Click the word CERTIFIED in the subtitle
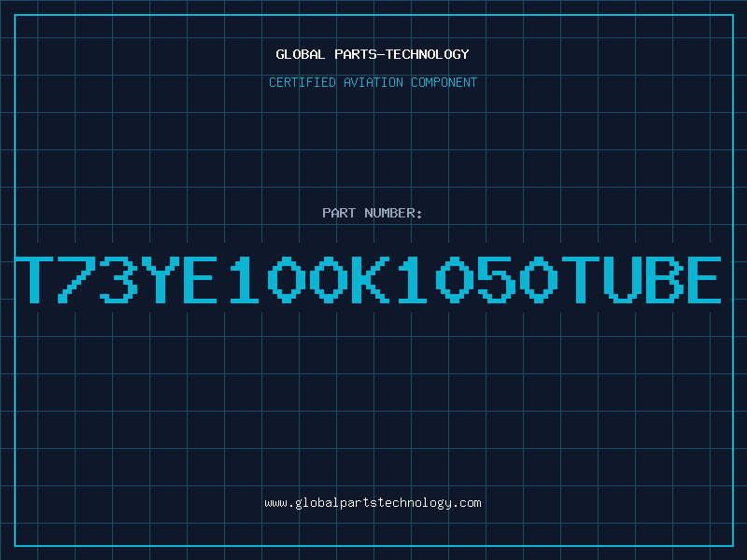 [x=303, y=82]
